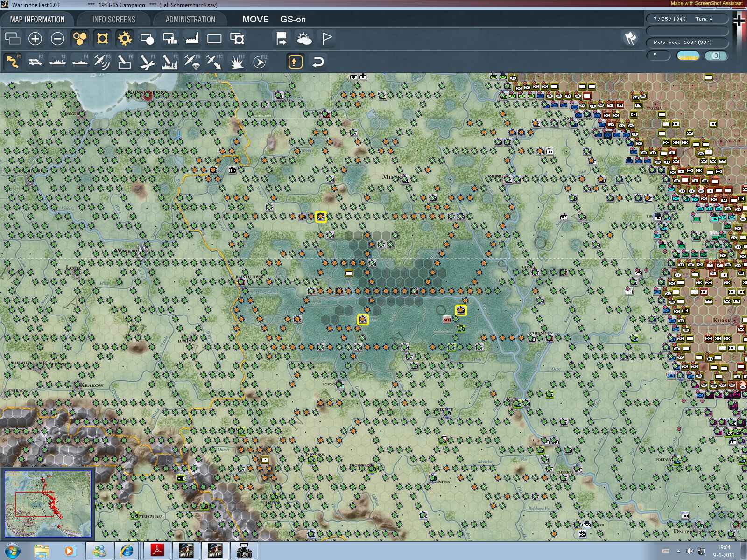The image size is (747, 560).
Task: Click the GS-on status label
Action: (x=293, y=20)
